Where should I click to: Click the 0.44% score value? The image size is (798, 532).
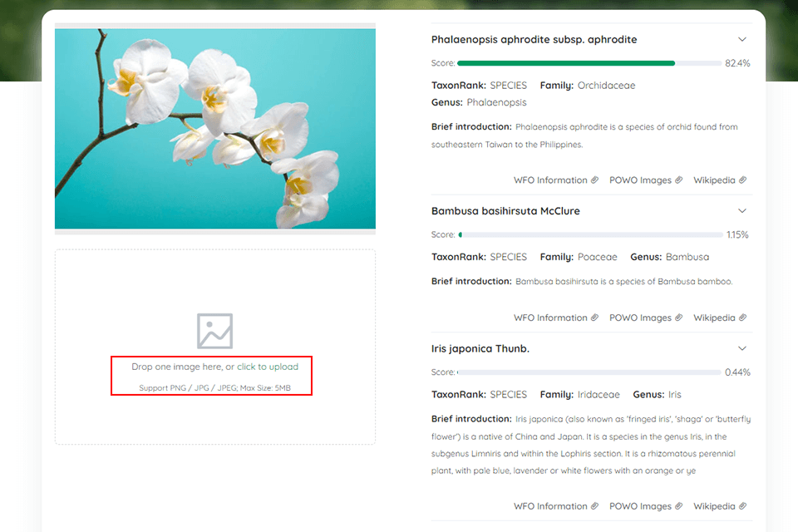coord(737,372)
